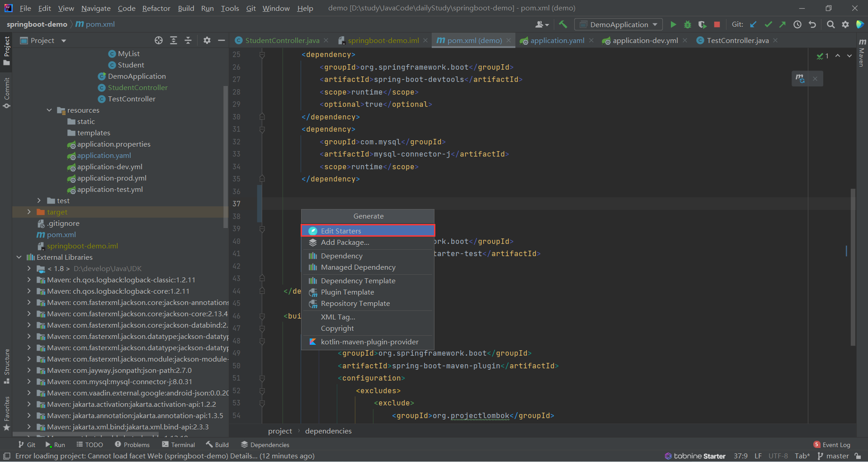Collapse the resources folder
This screenshot has width=868, height=462.
[49, 110]
